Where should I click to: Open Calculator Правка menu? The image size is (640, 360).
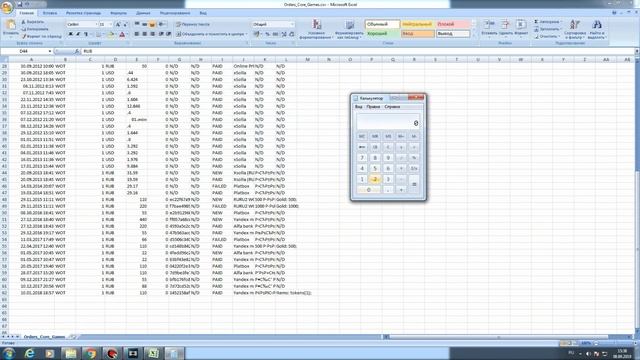pos(373,107)
